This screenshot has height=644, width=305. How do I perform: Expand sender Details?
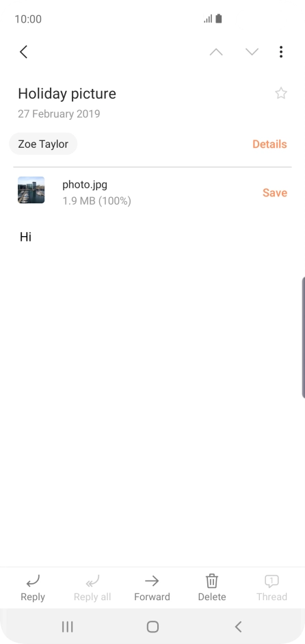269,144
